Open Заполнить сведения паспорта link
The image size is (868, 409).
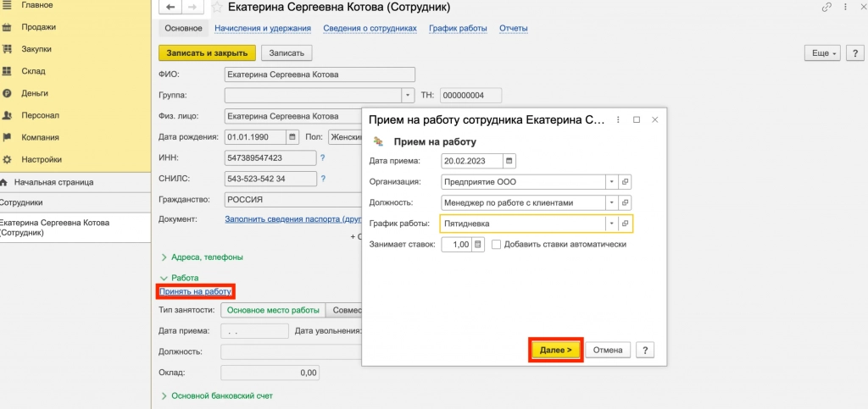[292, 218]
